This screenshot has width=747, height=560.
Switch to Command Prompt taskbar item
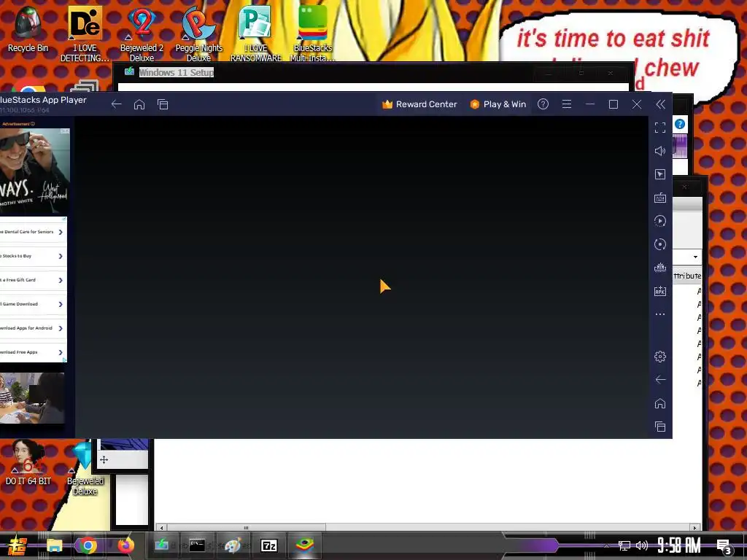tap(197, 545)
